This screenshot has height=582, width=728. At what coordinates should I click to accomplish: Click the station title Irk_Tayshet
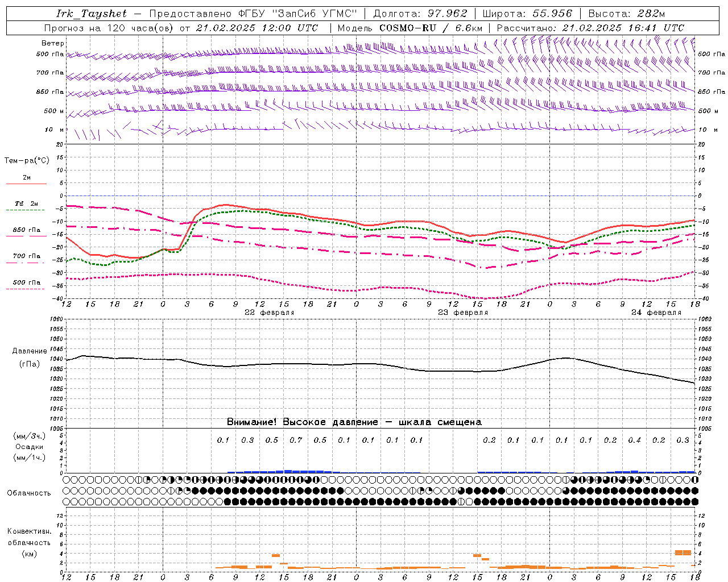tap(91, 14)
